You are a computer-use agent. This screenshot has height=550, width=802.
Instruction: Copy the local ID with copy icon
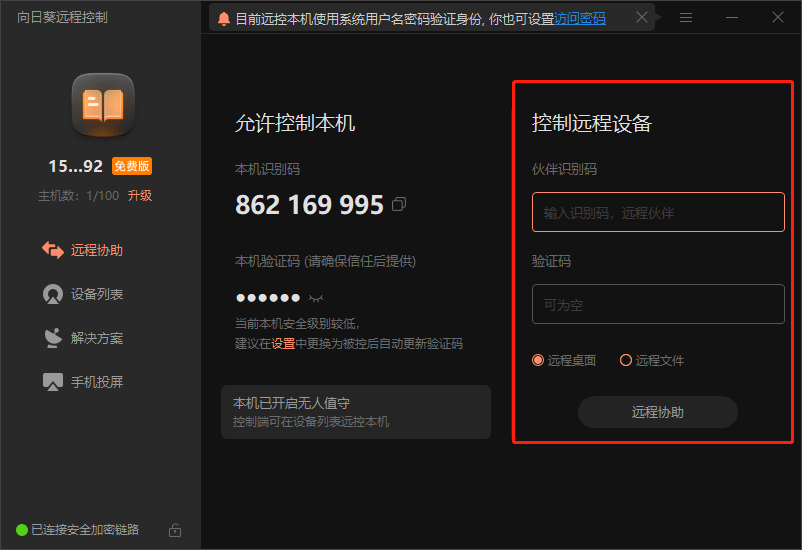pos(399,204)
